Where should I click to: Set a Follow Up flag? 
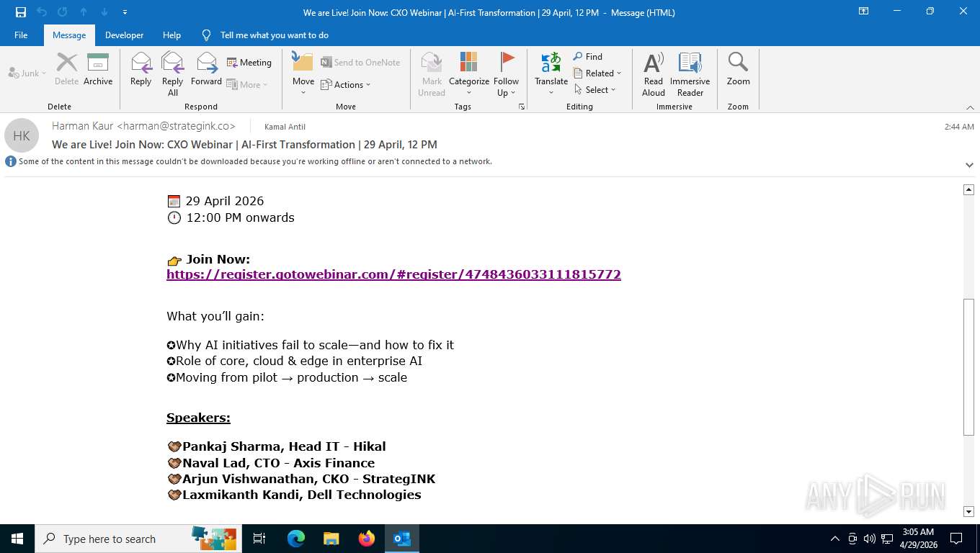507,73
